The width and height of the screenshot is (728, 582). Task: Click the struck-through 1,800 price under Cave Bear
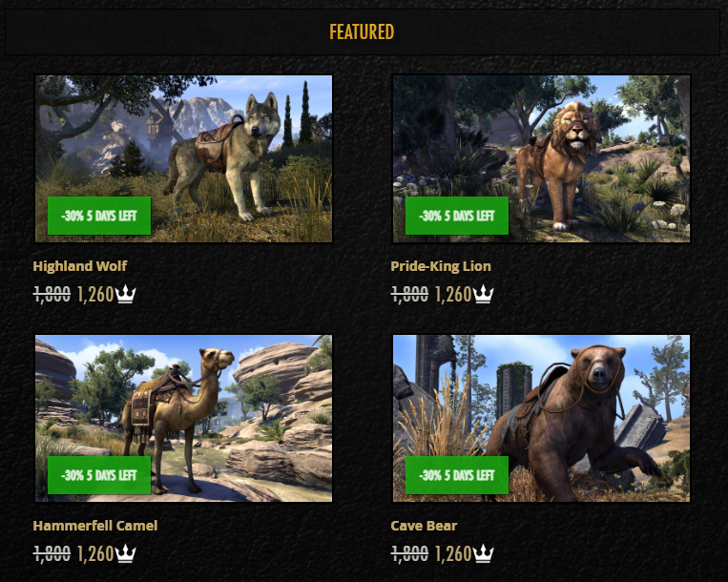(x=409, y=553)
